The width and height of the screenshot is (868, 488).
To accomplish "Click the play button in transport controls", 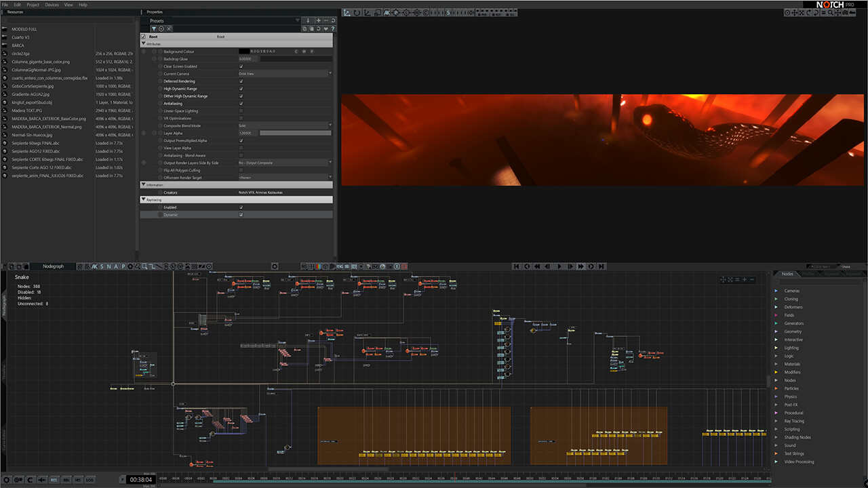I will tap(559, 266).
